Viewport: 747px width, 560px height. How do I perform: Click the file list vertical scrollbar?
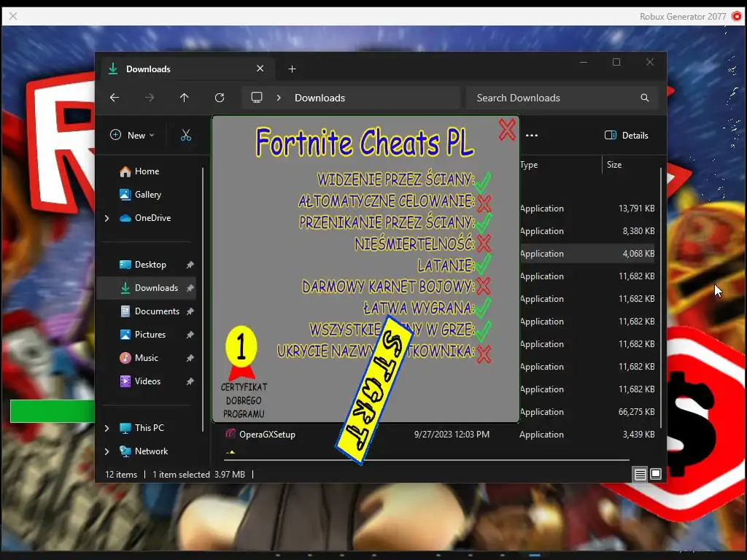[661, 297]
